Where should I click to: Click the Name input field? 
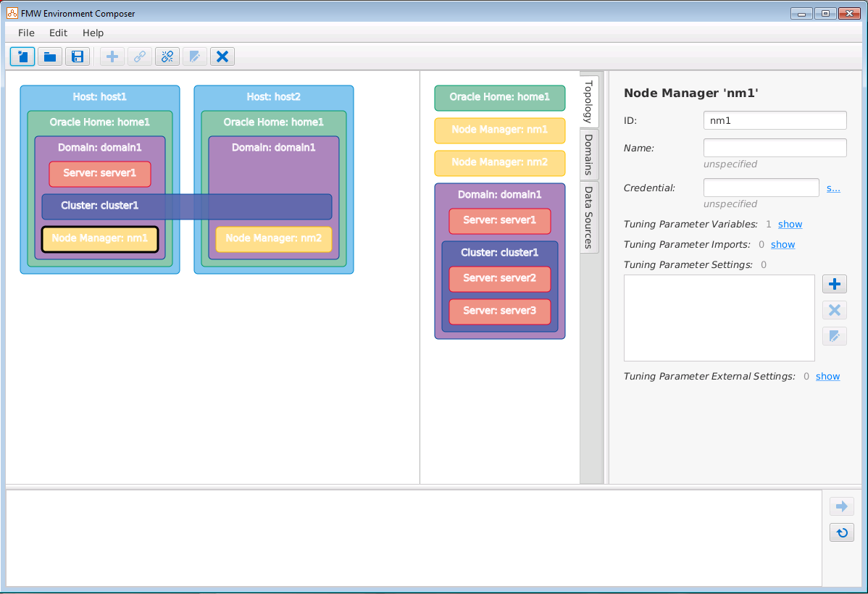[775, 148]
